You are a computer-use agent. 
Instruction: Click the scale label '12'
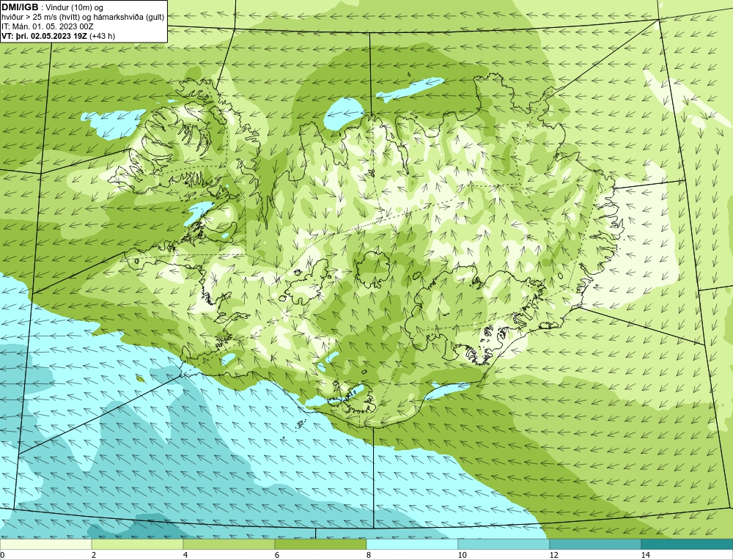coord(554,555)
